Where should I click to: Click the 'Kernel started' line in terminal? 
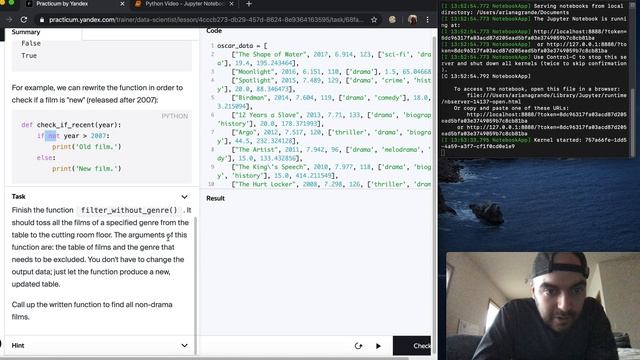(x=534, y=143)
